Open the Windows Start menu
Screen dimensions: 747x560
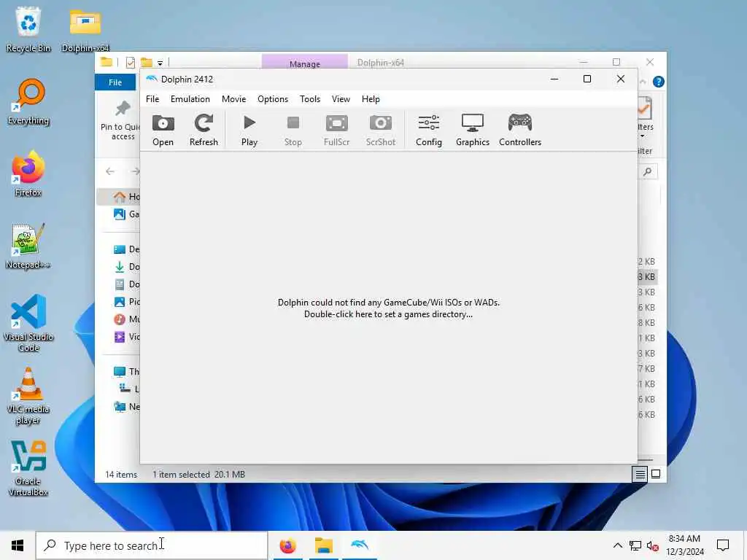tap(18, 545)
